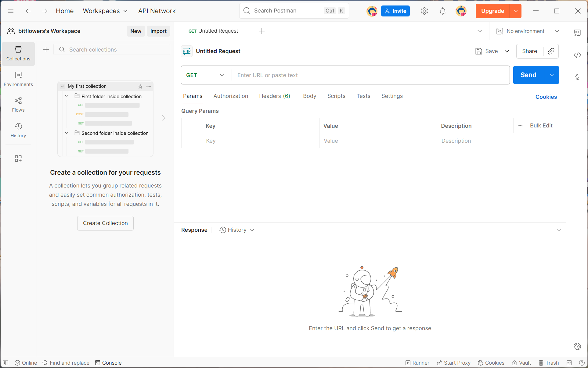The width and height of the screenshot is (588, 368).
Task: Open the notifications bell
Action: pyautogui.click(x=442, y=11)
